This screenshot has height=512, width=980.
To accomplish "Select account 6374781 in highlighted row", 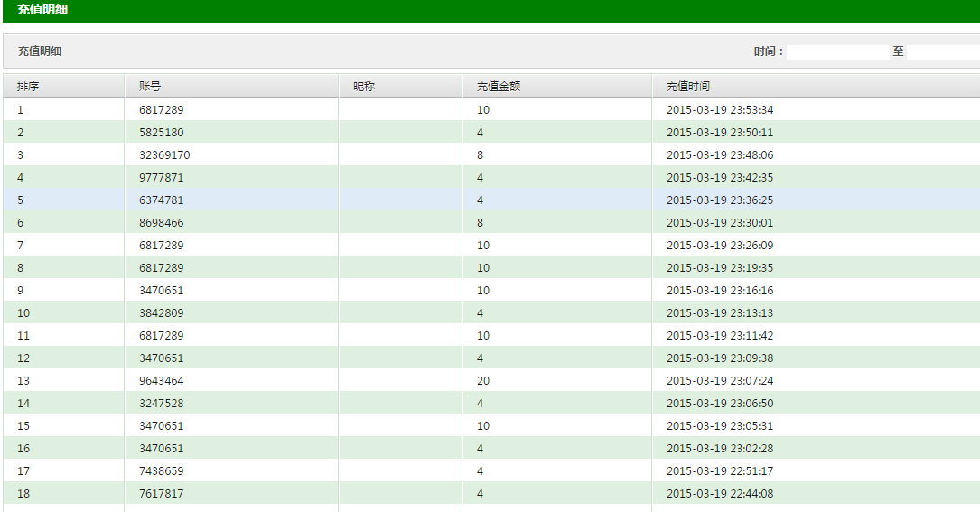I will coord(162,200).
